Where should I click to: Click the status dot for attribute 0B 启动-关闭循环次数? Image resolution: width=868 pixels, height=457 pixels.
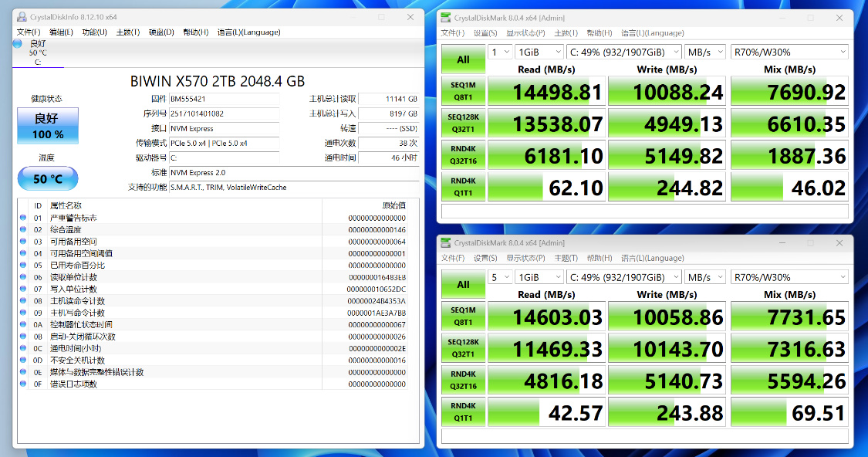pos(23,337)
